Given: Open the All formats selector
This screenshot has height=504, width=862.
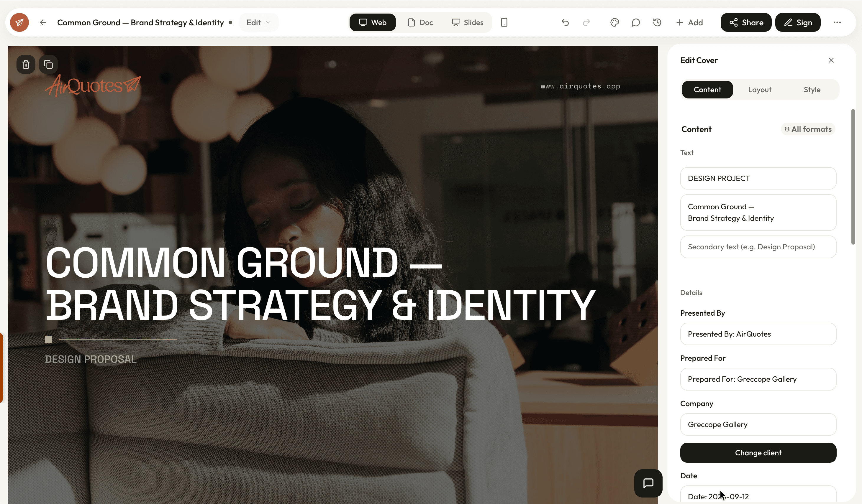Looking at the screenshot, I should tap(808, 129).
